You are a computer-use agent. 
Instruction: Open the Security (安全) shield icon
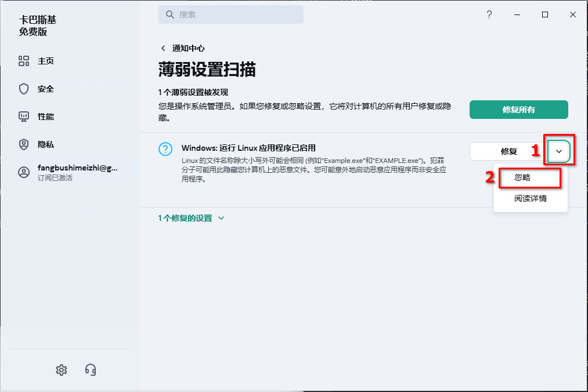pos(24,89)
